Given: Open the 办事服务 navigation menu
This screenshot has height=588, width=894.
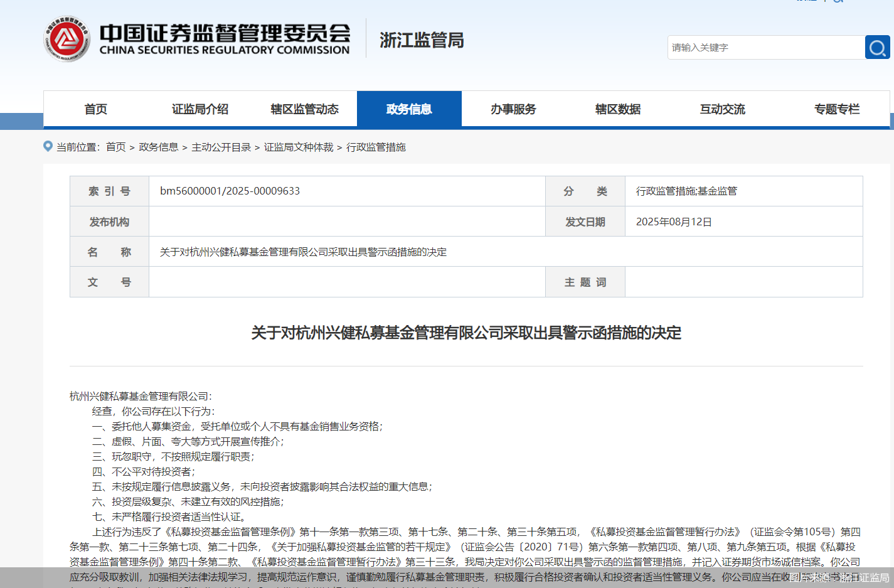Looking at the screenshot, I should [513, 109].
